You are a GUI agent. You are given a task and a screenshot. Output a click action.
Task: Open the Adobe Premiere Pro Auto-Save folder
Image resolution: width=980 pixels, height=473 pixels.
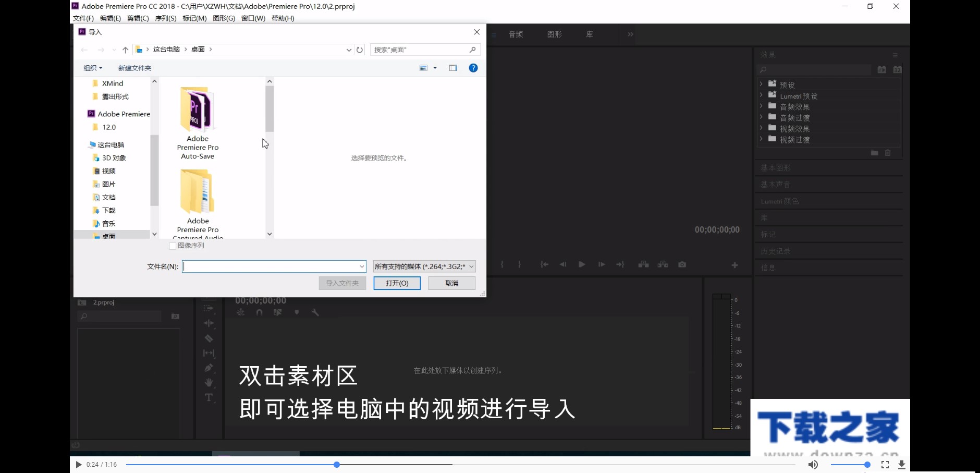pos(197,110)
